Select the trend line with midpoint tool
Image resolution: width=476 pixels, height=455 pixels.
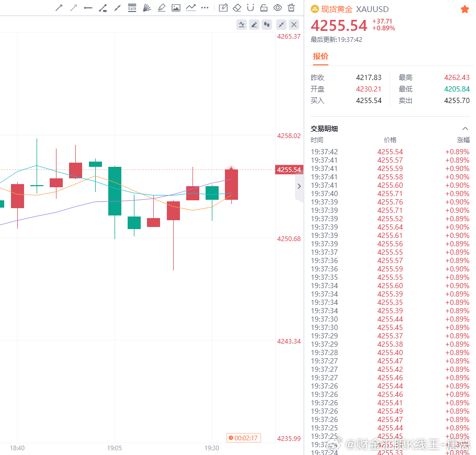click(x=118, y=8)
